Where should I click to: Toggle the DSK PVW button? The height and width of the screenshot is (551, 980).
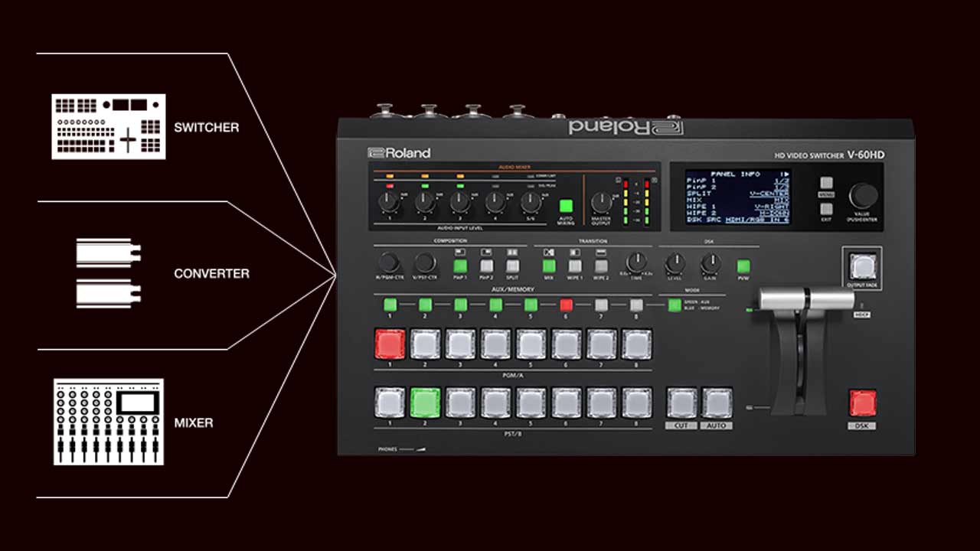click(x=742, y=266)
